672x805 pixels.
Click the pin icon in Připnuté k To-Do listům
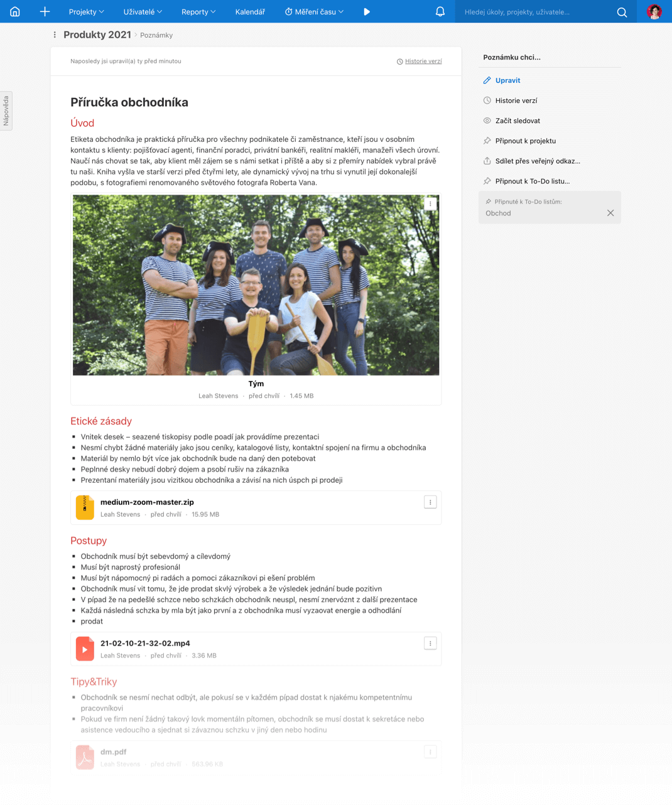pos(488,202)
